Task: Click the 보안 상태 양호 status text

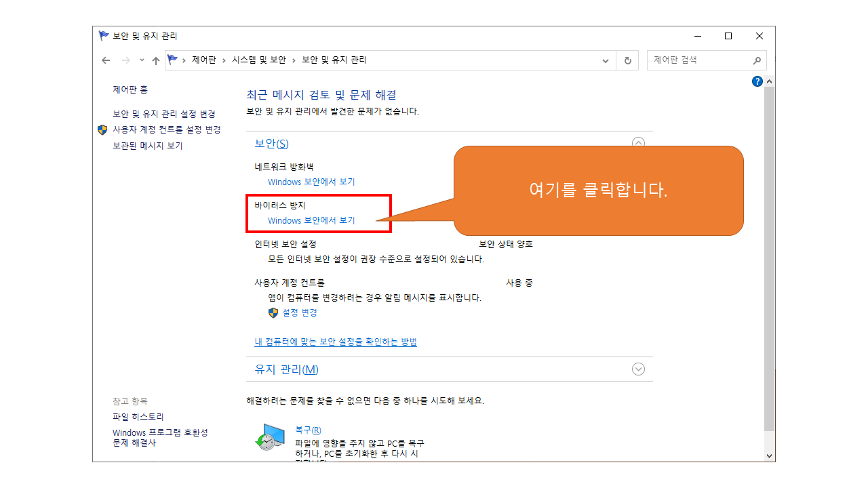Action: (x=506, y=244)
